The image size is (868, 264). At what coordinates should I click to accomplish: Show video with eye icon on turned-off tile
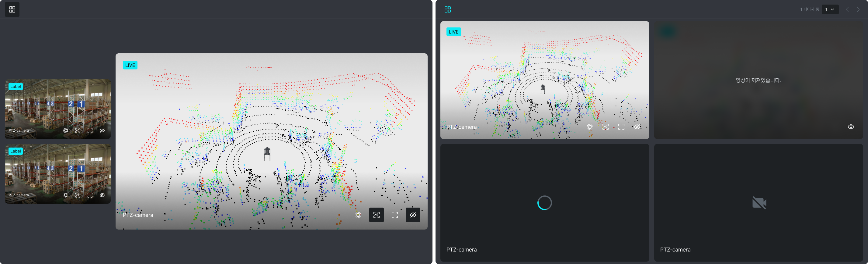point(850,127)
